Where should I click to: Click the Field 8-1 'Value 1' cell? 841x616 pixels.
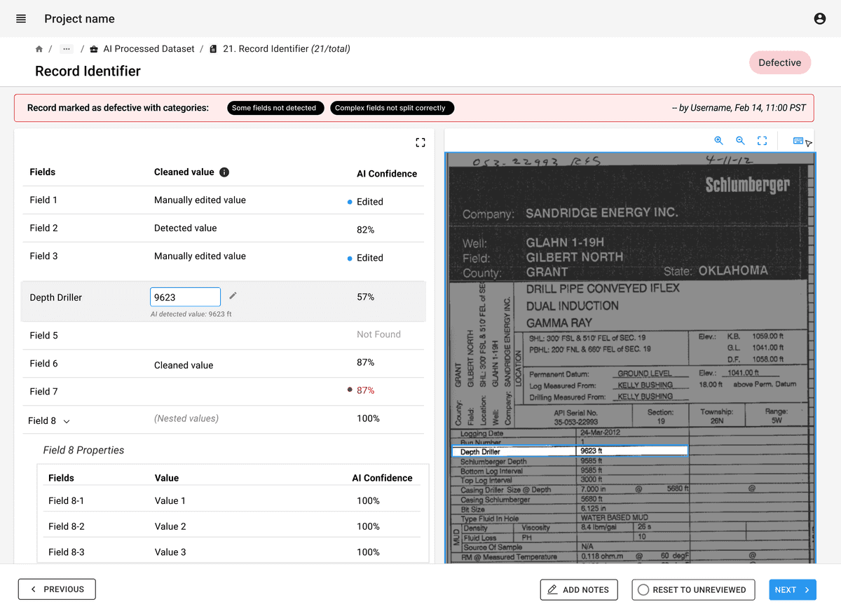point(170,500)
